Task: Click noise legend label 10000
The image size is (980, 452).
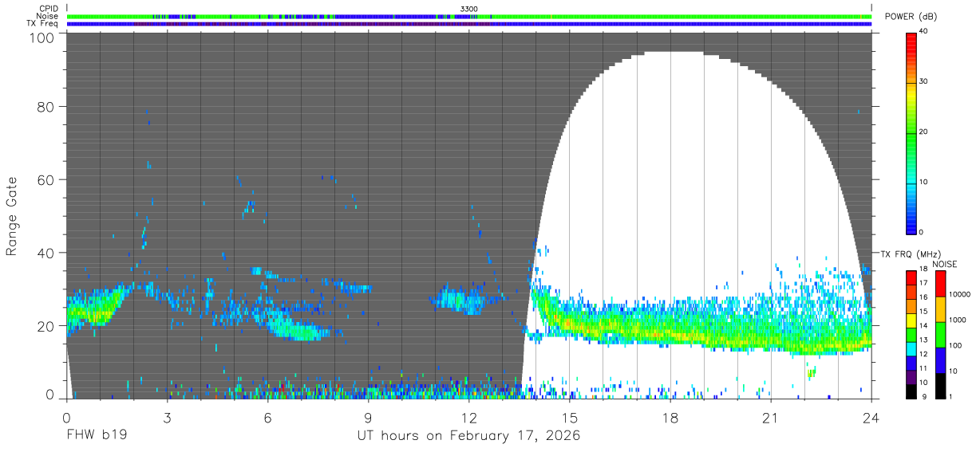Action: point(959,294)
